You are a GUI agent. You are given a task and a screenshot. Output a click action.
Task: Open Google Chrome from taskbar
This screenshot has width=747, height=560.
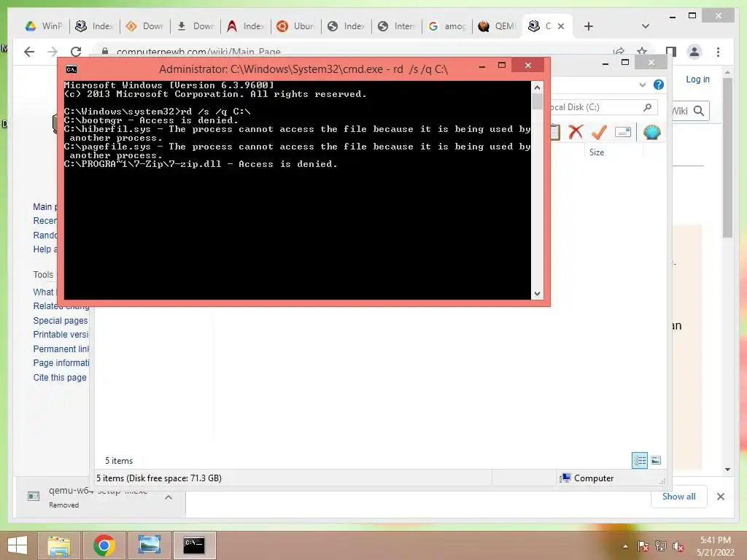(104, 545)
